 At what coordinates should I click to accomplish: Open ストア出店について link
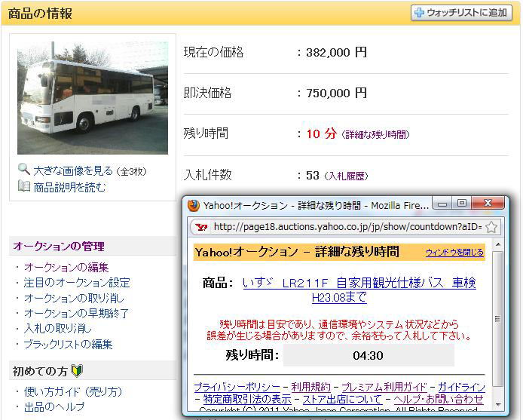pos(342,399)
